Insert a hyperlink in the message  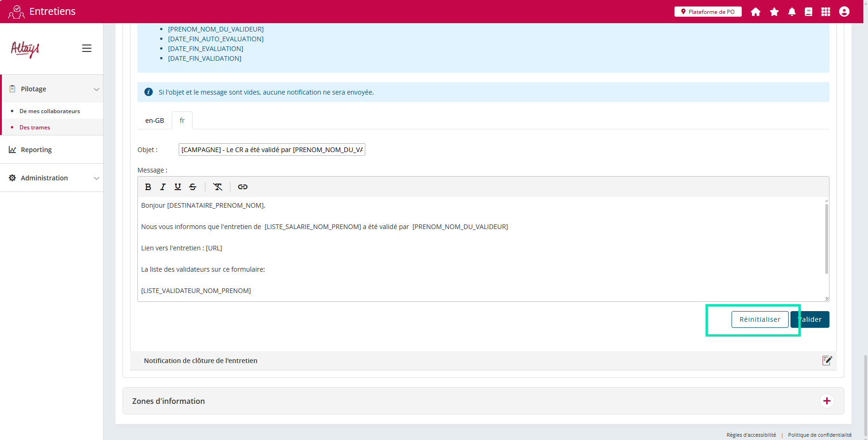click(243, 187)
